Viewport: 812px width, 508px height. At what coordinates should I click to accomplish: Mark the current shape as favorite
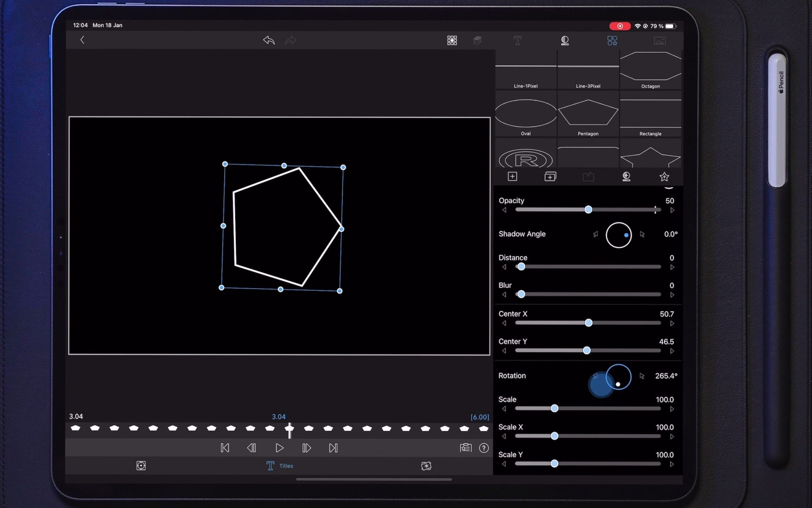(x=664, y=177)
